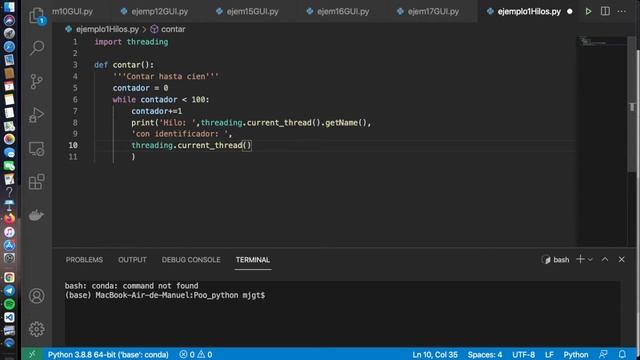Change file encoding UTF-8
Viewport: 640px width, 360px height.
[x=523, y=354]
